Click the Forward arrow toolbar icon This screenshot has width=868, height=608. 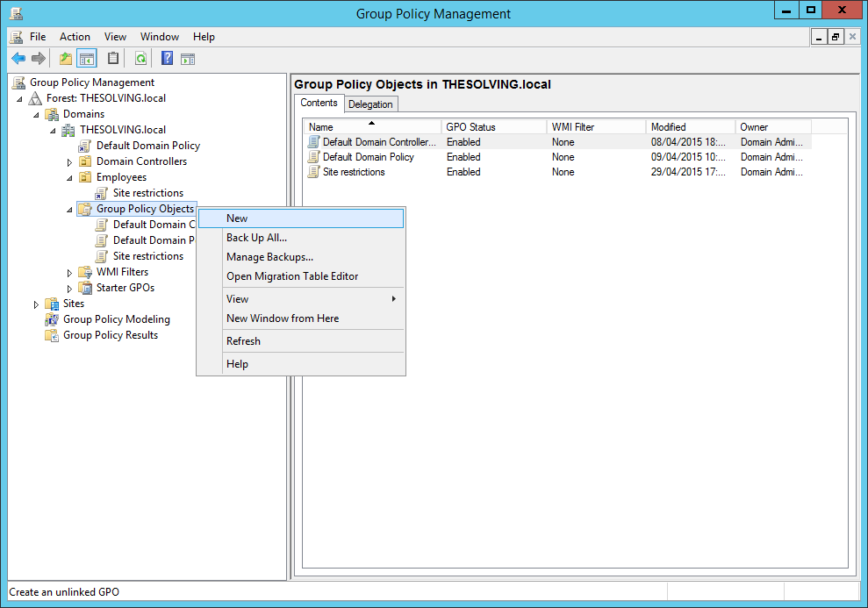39,58
